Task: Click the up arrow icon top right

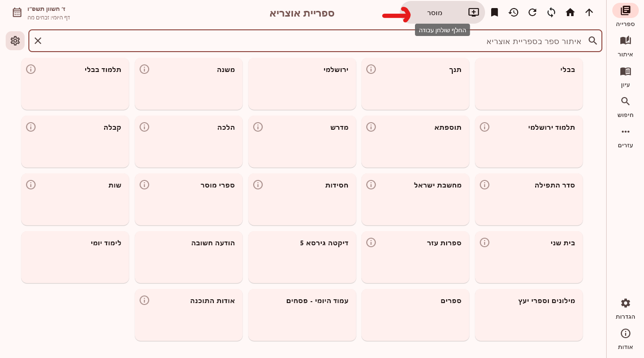Action: coord(589,12)
